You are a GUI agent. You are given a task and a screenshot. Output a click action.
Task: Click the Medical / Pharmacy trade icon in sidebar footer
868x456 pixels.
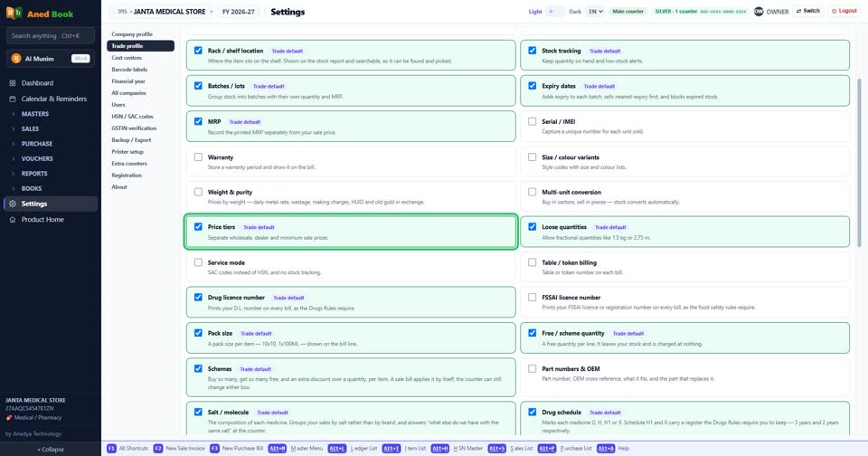click(x=9, y=418)
